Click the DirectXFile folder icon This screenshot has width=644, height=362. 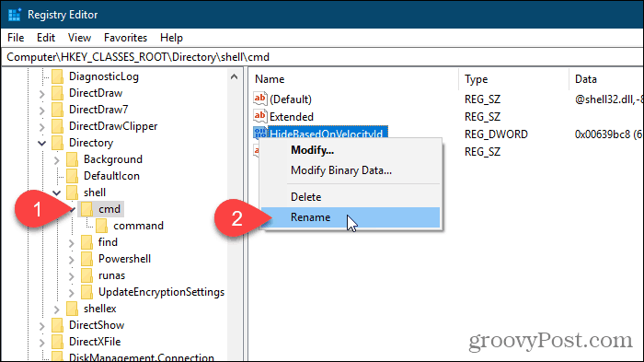click(x=57, y=342)
